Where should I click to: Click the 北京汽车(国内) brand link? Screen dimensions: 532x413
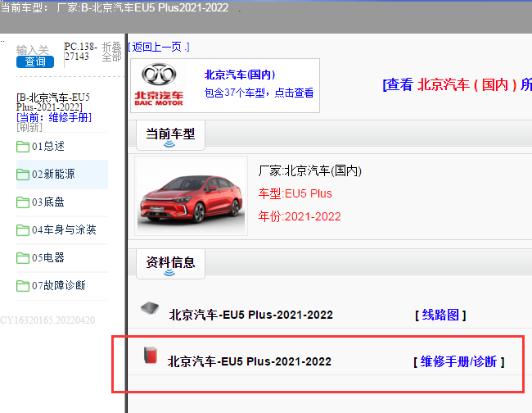click(x=240, y=75)
